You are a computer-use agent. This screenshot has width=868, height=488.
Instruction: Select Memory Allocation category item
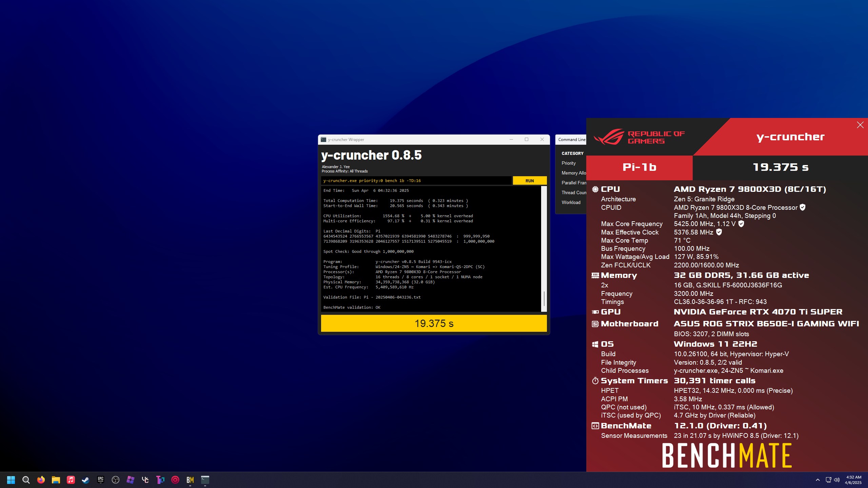tap(574, 173)
